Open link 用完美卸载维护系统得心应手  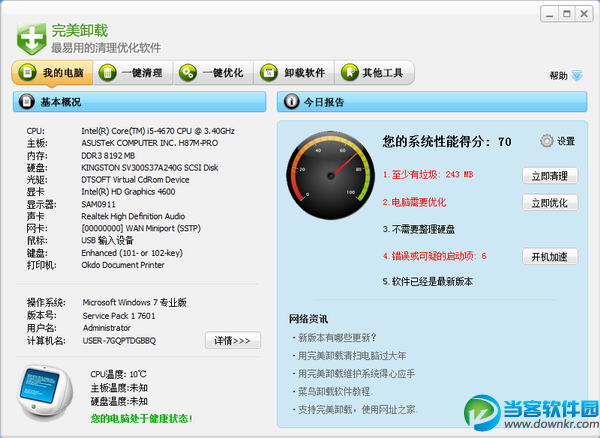356,374
